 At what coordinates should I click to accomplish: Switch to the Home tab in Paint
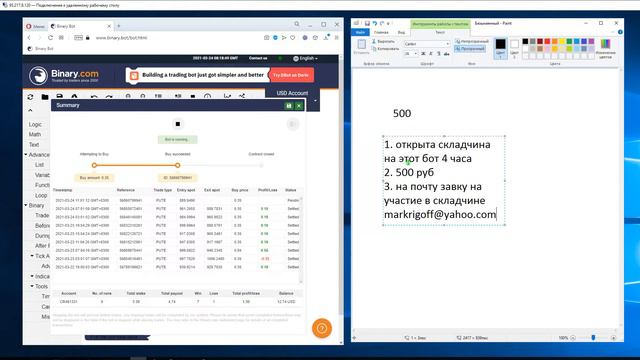tap(381, 32)
